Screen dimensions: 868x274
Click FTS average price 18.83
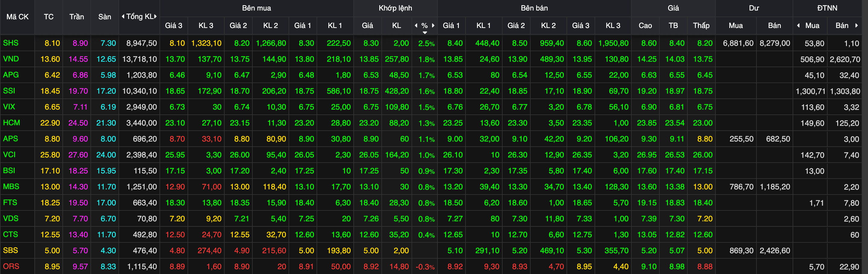point(674,203)
